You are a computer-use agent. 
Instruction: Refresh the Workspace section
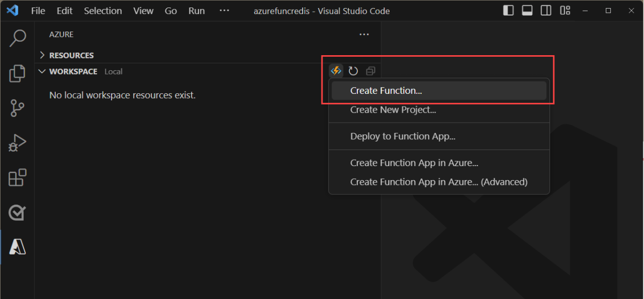(353, 71)
